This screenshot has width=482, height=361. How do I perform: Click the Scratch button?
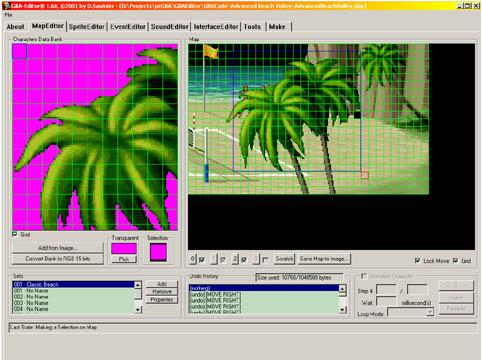point(284,259)
